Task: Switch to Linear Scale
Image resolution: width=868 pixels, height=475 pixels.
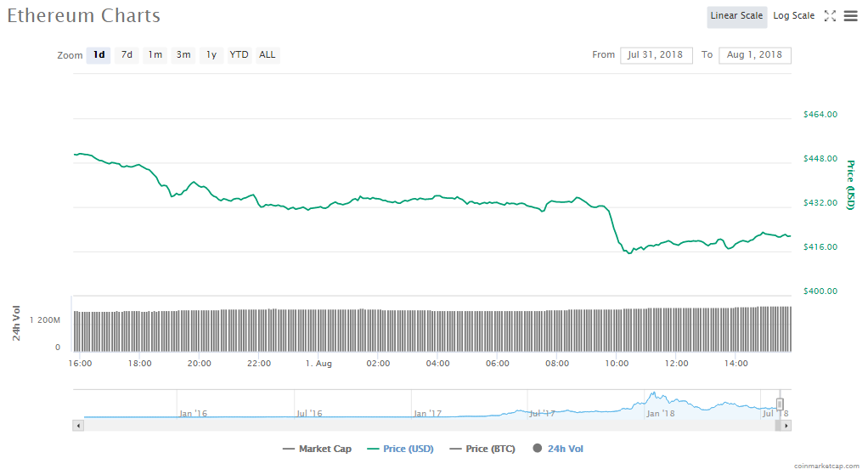Action: tap(736, 16)
